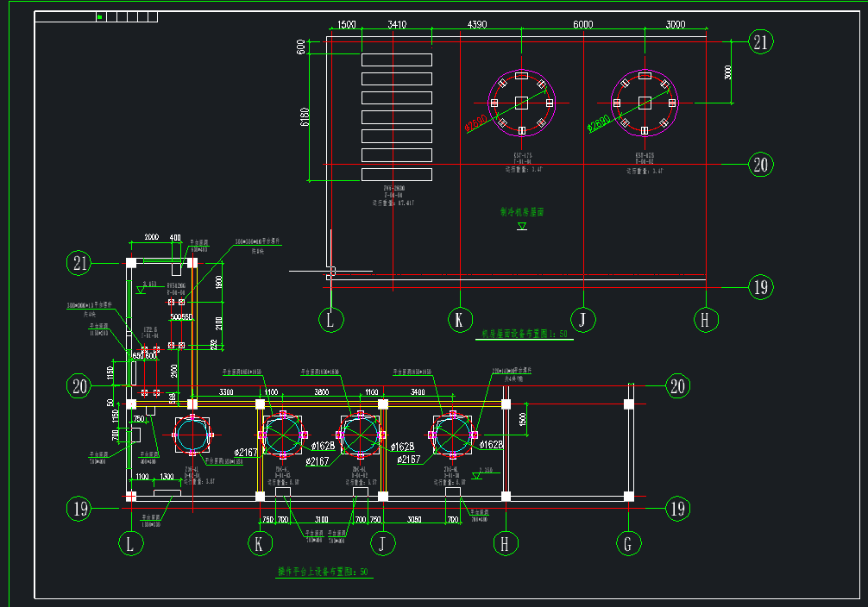
Task: Click the 3410 dimension text
Action: pyautogui.click(x=397, y=24)
